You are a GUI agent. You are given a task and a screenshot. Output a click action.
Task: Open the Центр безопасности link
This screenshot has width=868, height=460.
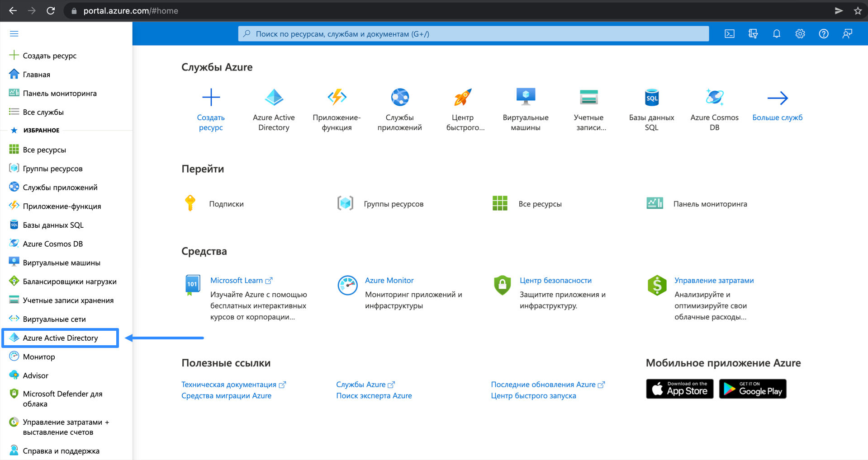(555, 281)
